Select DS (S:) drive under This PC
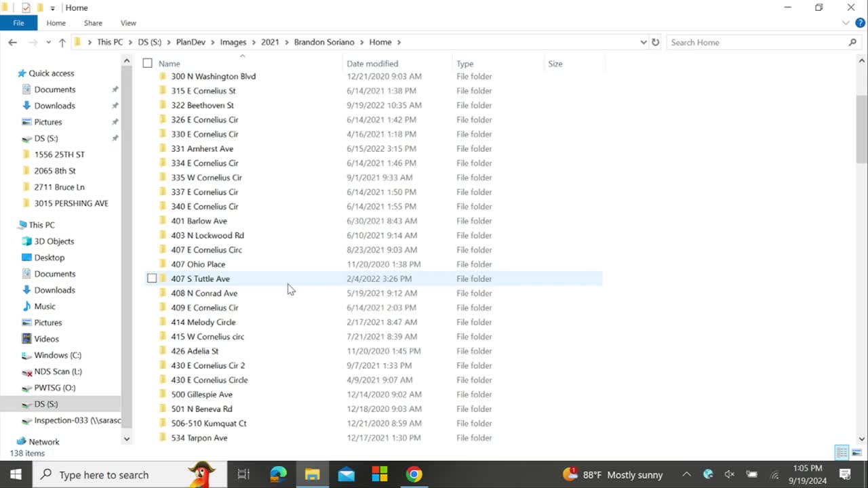 coord(46,404)
